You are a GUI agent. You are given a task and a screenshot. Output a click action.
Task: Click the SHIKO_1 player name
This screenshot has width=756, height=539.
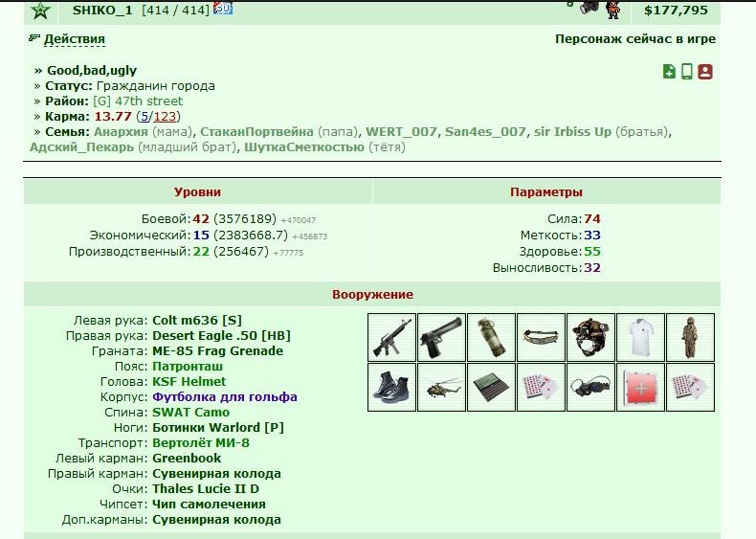102,11
